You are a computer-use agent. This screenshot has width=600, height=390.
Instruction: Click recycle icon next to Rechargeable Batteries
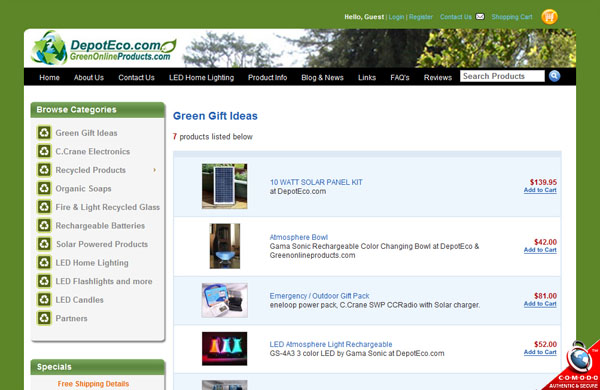pyautogui.click(x=44, y=225)
